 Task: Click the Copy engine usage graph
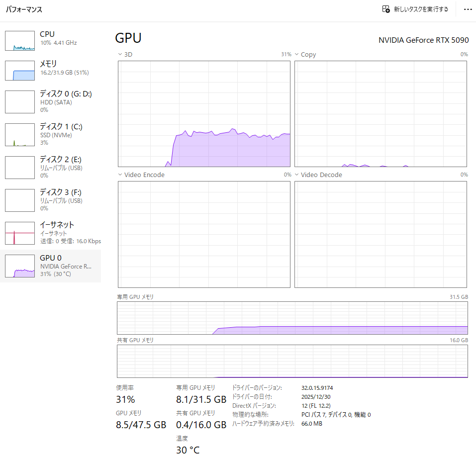click(381, 113)
